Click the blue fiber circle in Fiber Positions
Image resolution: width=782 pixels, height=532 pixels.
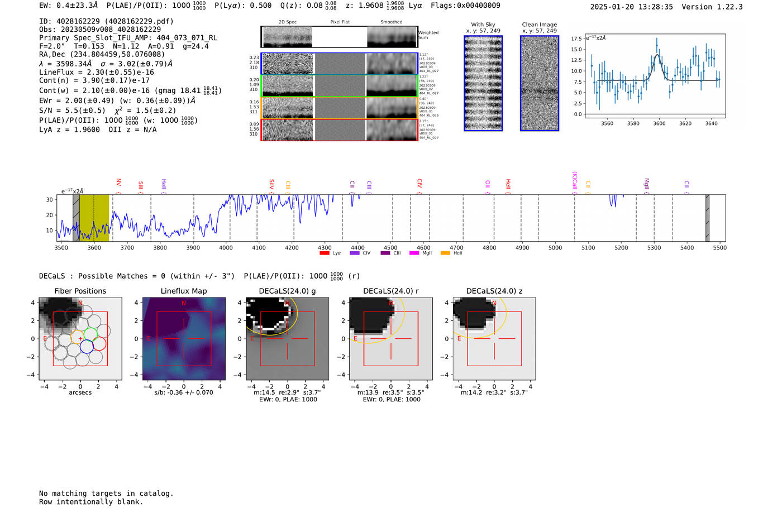click(x=87, y=346)
